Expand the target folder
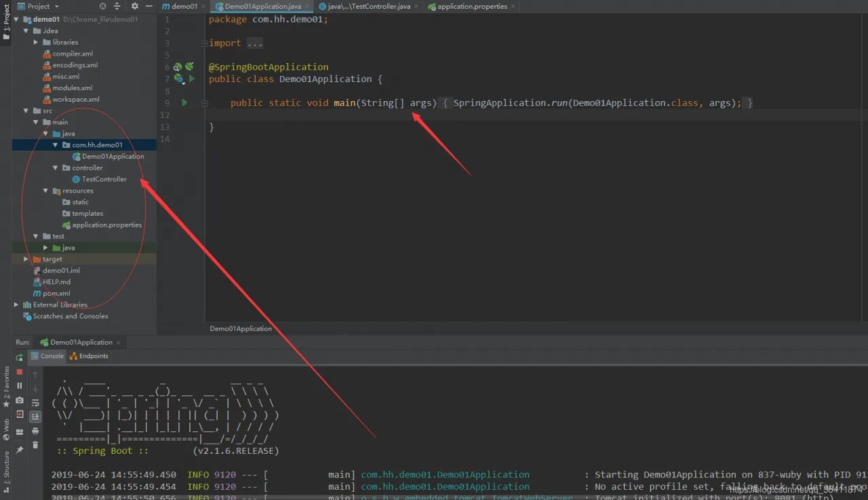 (x=26, y=259)
